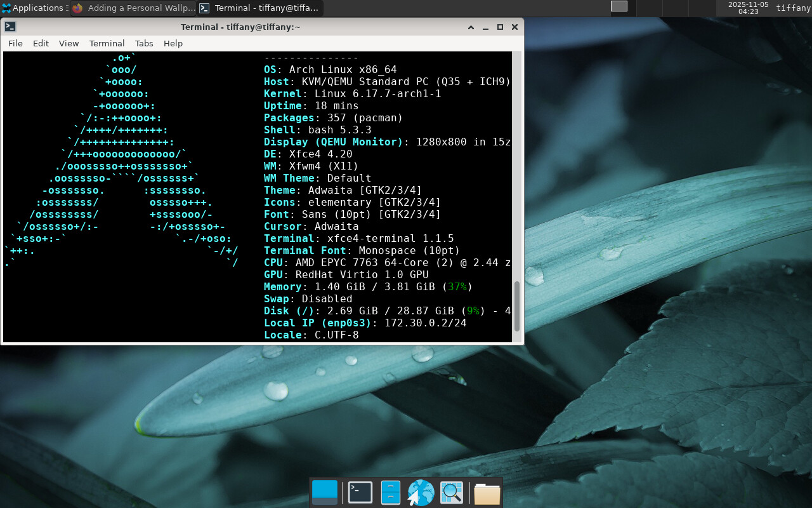
Task: Switch to the Firefox 'Adding a Personal Wallp...' window
Action: [x=133, y=8]
